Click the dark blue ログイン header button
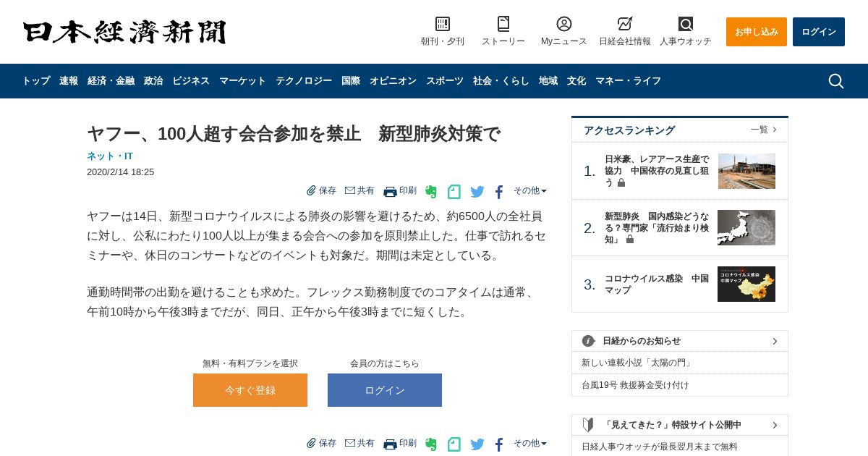The height and width of the screenshot is (456, 868). tap(819, 32)
